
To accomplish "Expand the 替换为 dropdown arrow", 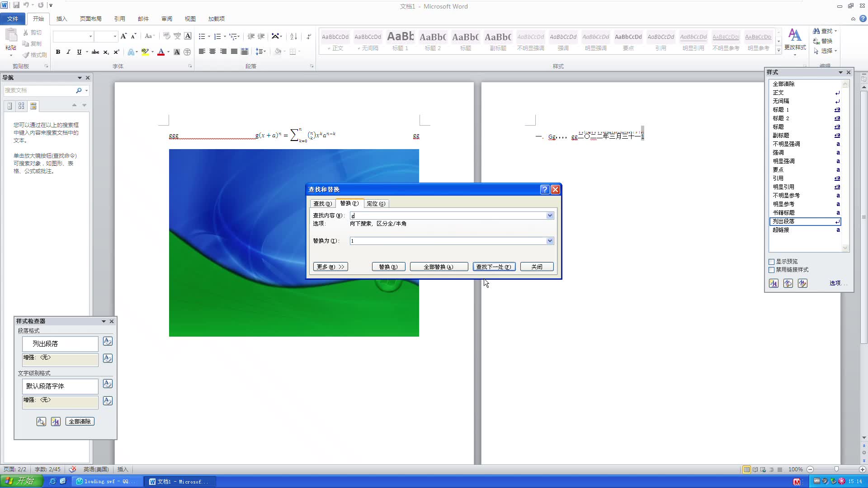I will click(x=550, y=241).
